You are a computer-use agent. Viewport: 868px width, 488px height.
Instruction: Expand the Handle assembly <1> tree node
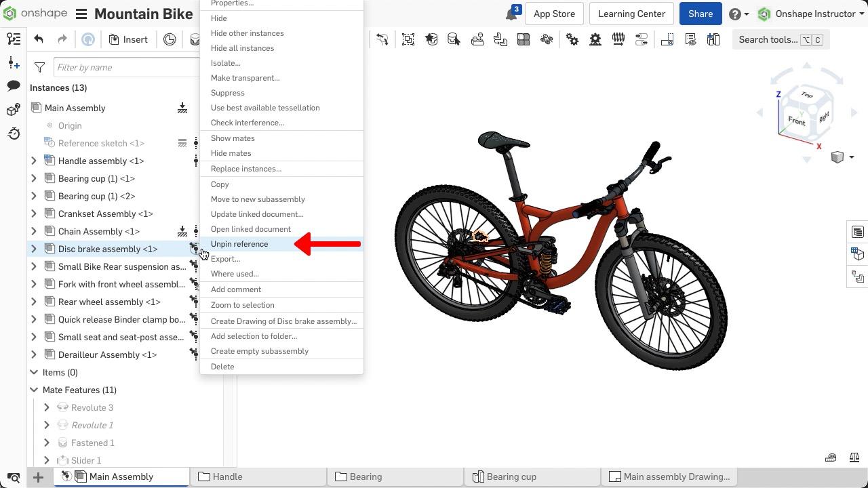tap(34, 161)
